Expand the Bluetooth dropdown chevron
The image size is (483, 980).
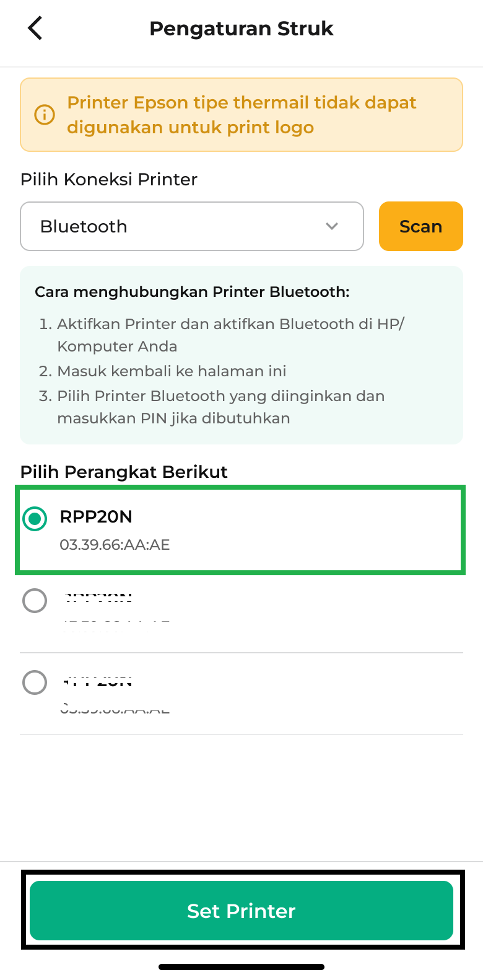tap(332, 226)
